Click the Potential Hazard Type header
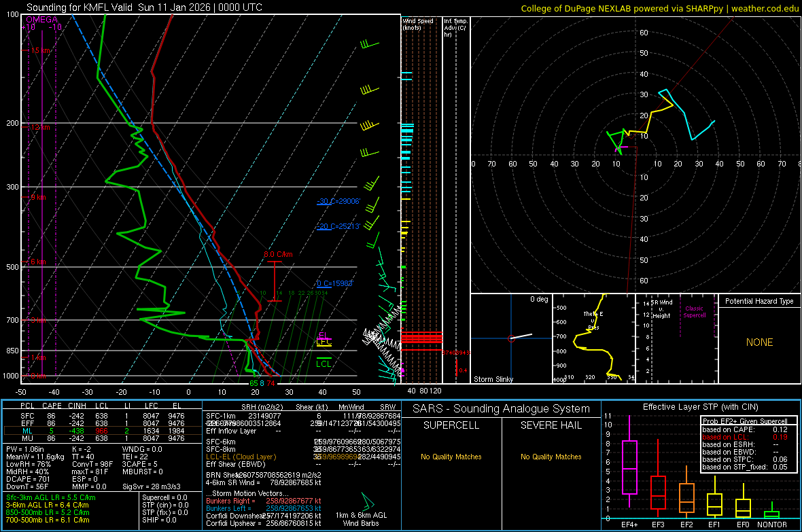 759,301
